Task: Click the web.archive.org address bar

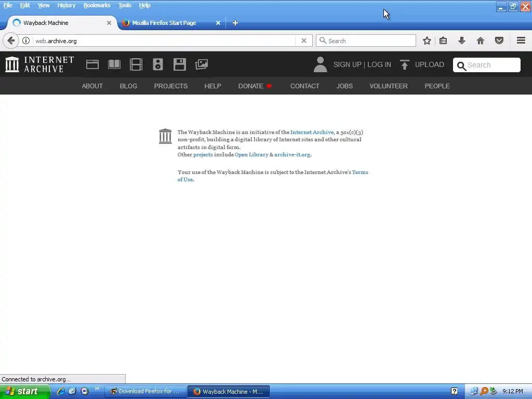Action: (165, 41)
